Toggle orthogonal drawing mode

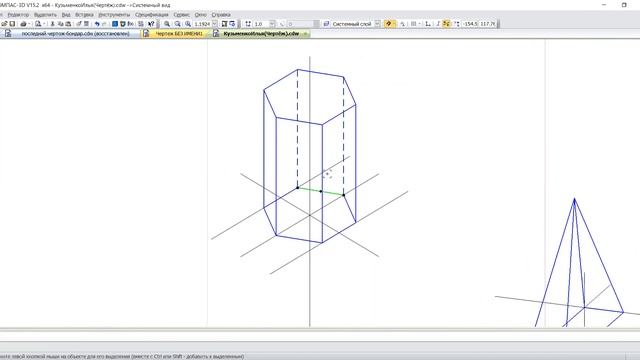438,24
